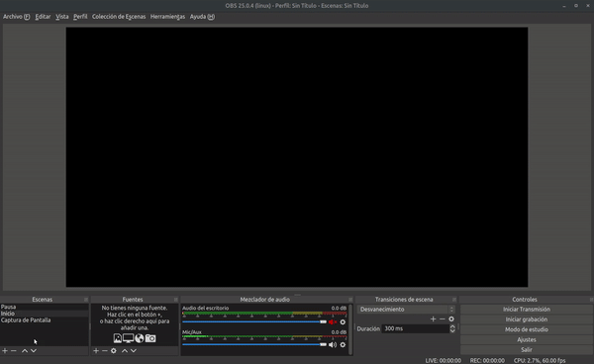Screen dimensions: 594x364
Task: Move scene down with arrow icon
Action: coord(34,351)
